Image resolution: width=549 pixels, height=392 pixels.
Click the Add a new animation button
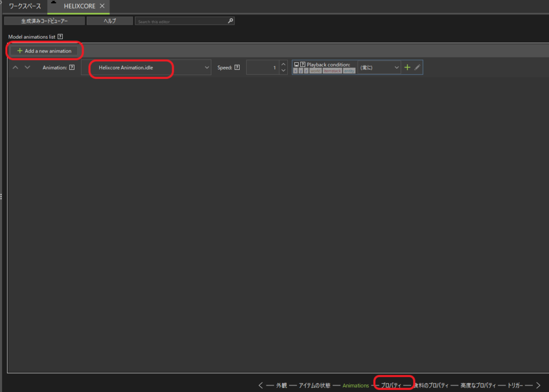click(44, 51)
